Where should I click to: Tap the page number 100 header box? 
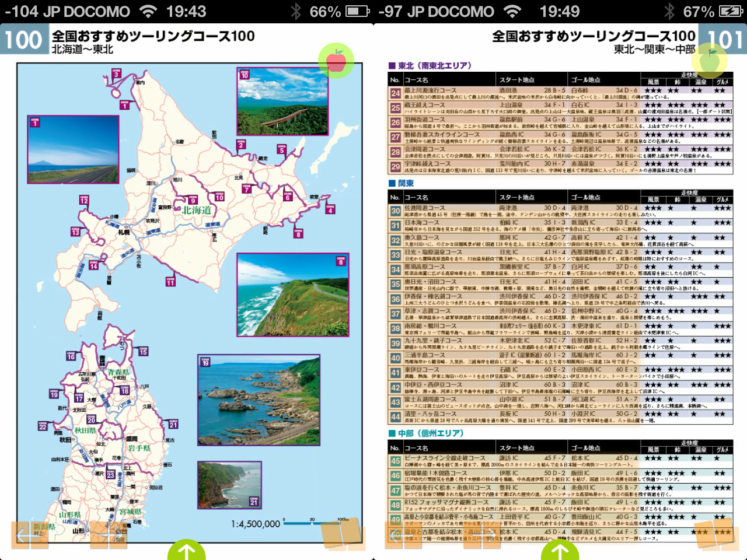(24, 40)
